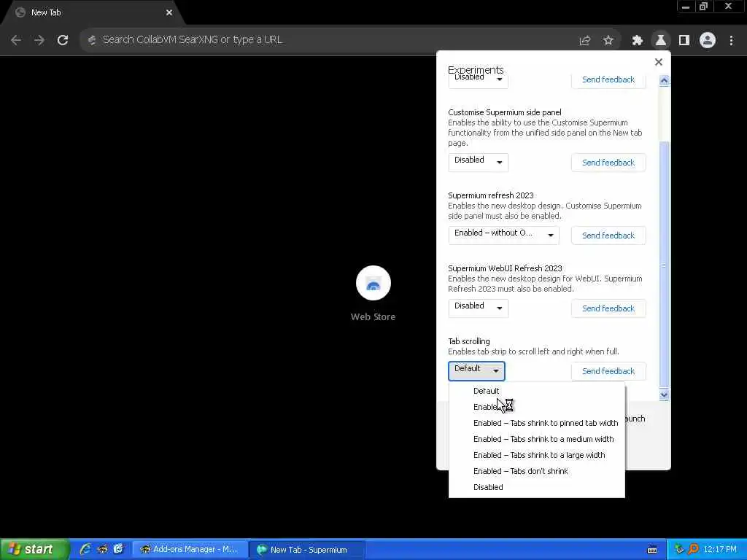
Task: Click the first system tray icon by the clock
Action: pos(679,550)
